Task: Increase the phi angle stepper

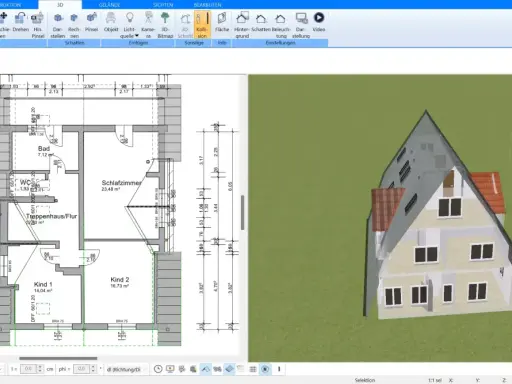Action: [93, 367]
